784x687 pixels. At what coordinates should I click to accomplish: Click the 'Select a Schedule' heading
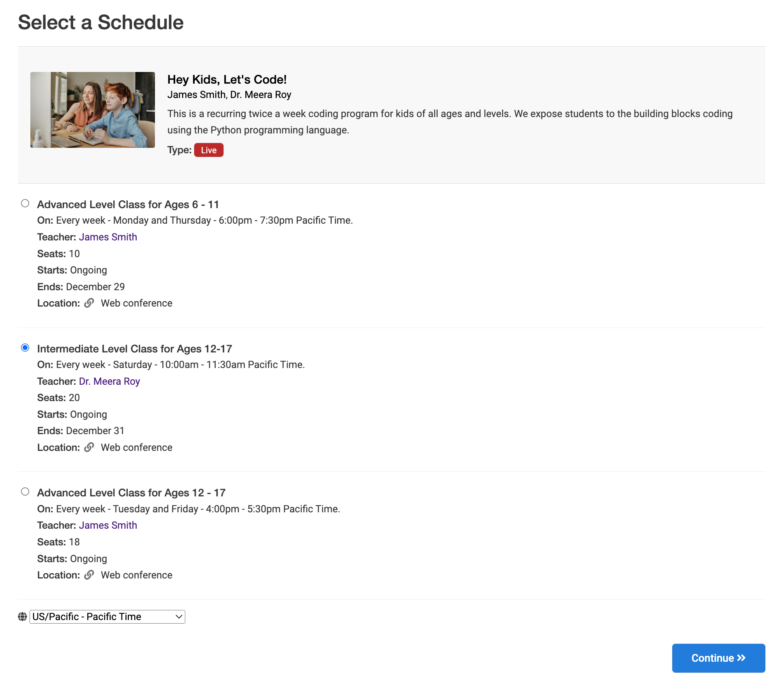coord(101,23)
